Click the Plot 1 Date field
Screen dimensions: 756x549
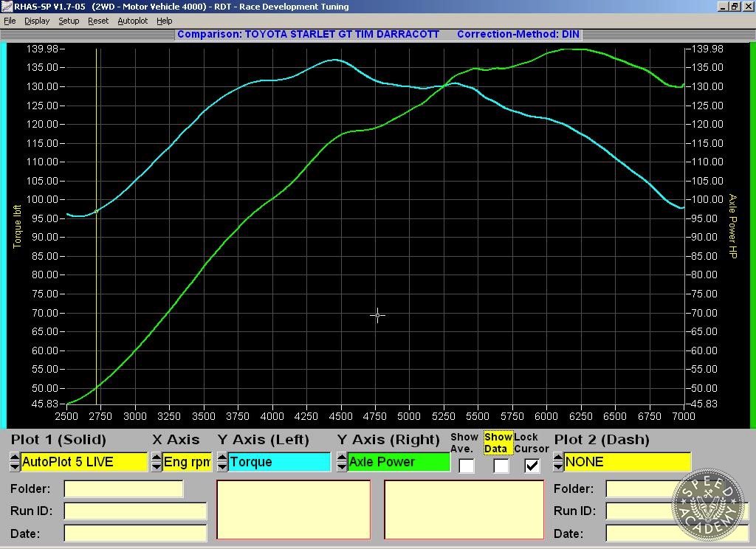pos(135,533)
